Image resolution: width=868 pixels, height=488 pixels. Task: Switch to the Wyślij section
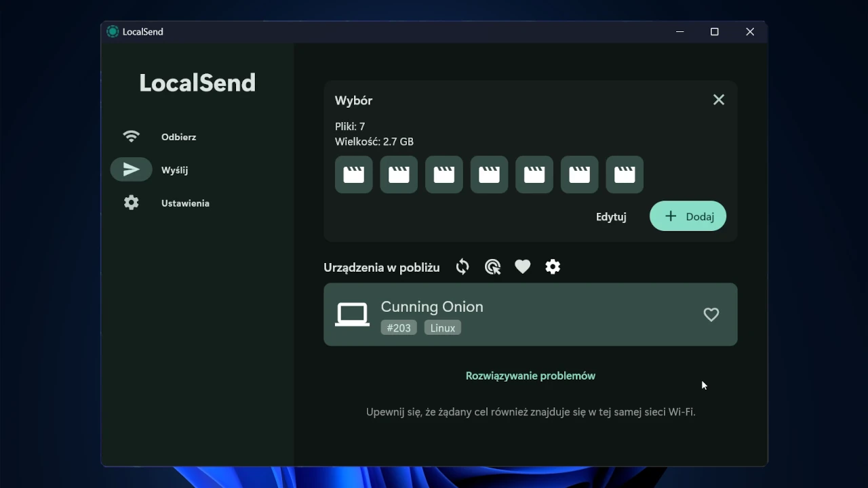(x=161, y=170)
